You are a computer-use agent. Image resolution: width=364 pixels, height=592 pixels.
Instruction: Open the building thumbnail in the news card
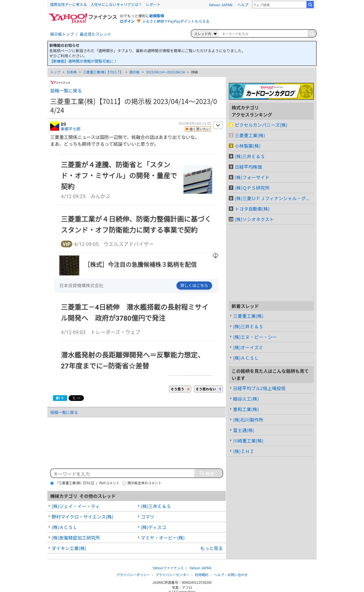click(x=198, y=179)
